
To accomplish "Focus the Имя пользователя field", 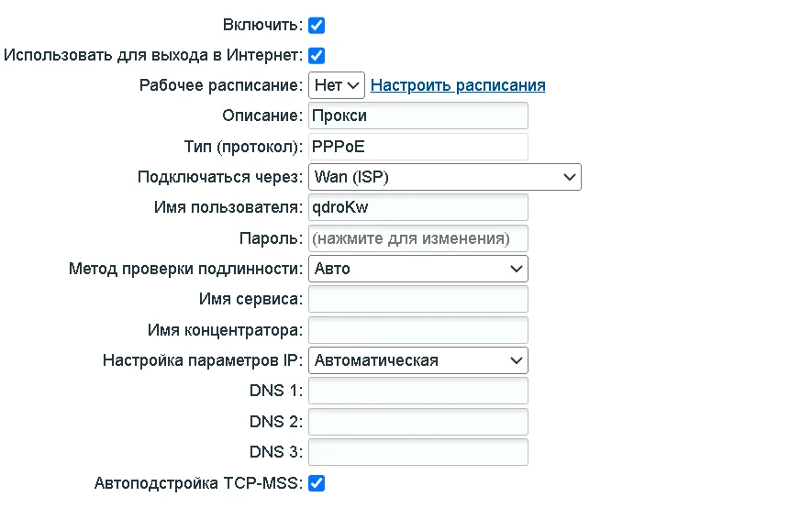I will coord(418,207).
